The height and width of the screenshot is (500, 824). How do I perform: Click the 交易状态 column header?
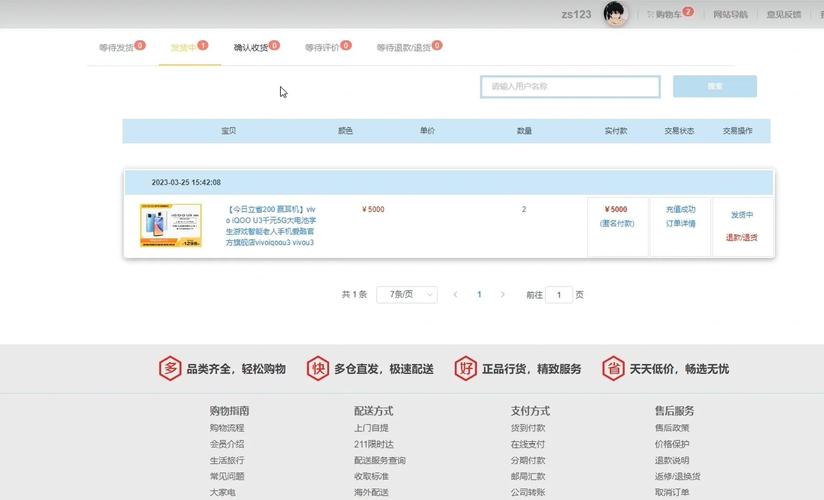point(679,130)
